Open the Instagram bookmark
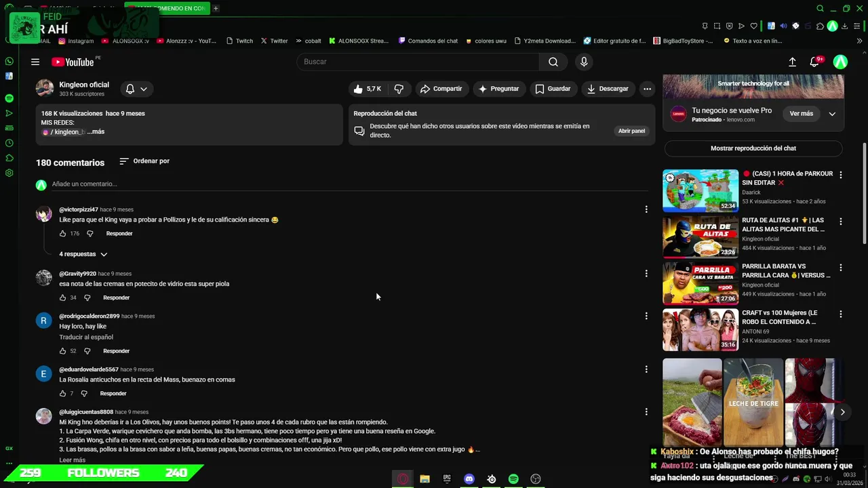Viewport: 868px width, 488px height. coord(76,41)
